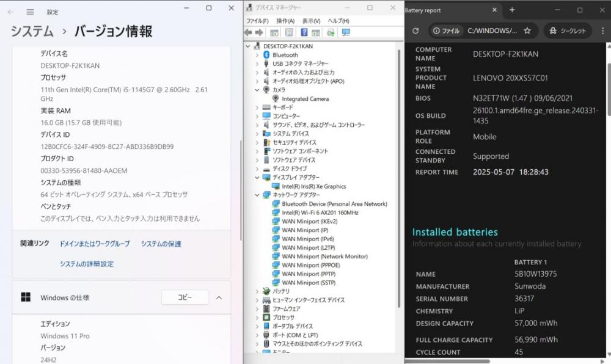The image size is (611, 364).
Task: Click the シークレット incognito button
Action: tap(568, 31)
